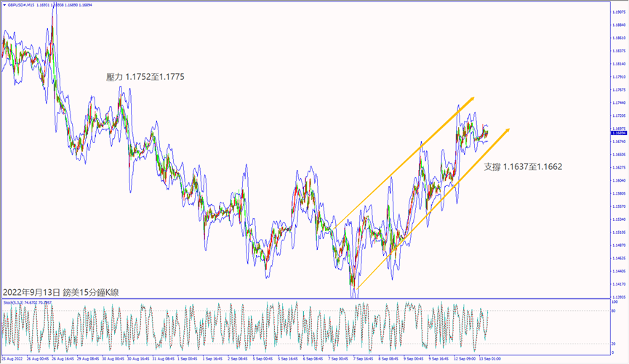
Task: Click the 25 Aug 2022 date on time axis
Action: (12, 359)
